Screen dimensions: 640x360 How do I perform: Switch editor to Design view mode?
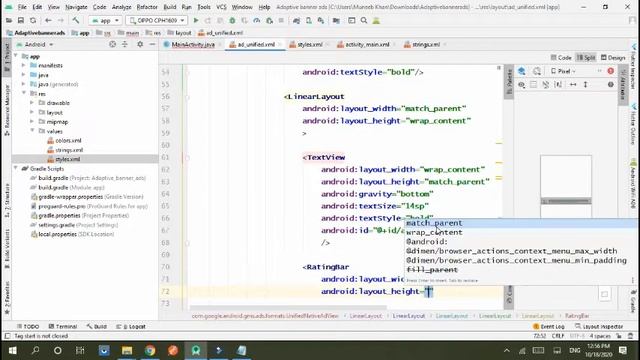pos(613,58)
